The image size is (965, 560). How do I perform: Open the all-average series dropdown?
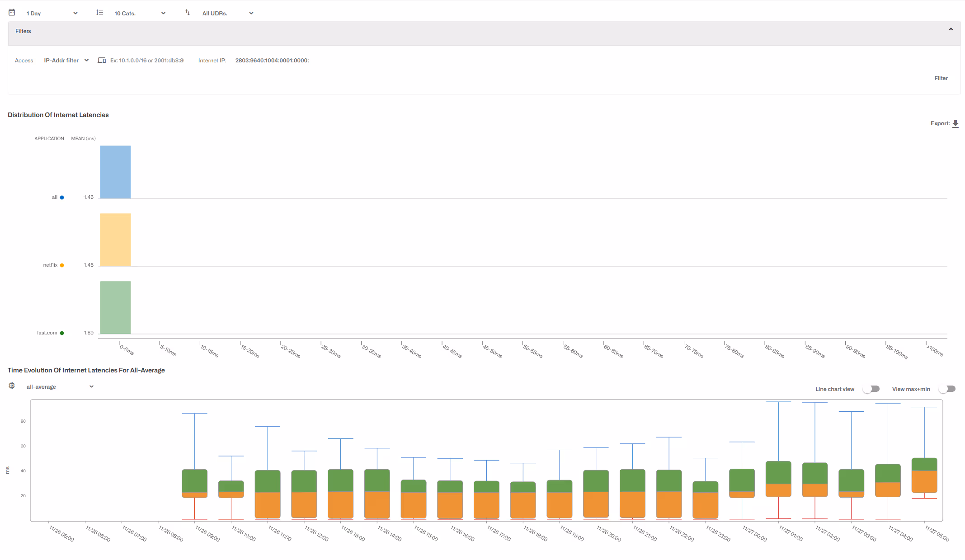pos(60,387)
